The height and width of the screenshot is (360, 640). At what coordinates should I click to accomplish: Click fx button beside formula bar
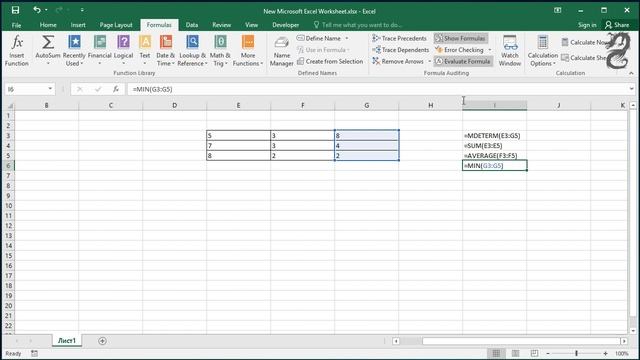116,89
